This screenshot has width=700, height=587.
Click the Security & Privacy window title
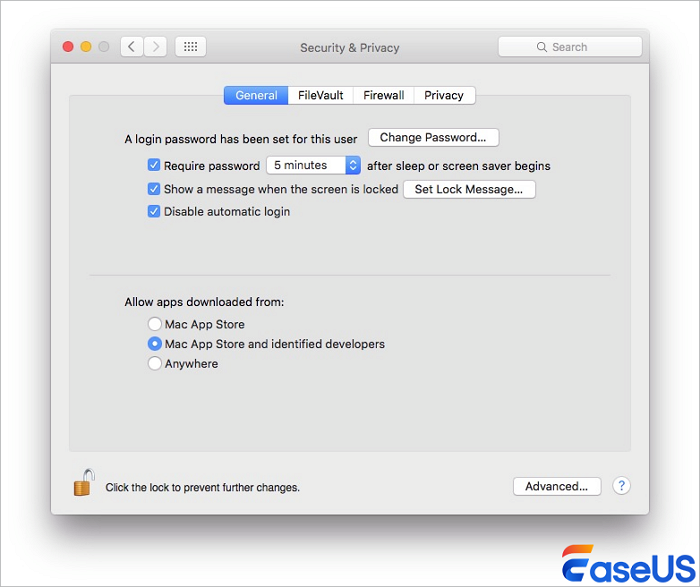pos(350,48)
